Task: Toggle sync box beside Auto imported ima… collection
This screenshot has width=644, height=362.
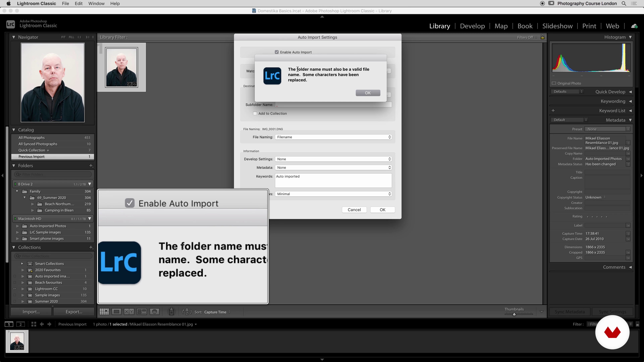Action: [x=14, y=276]
